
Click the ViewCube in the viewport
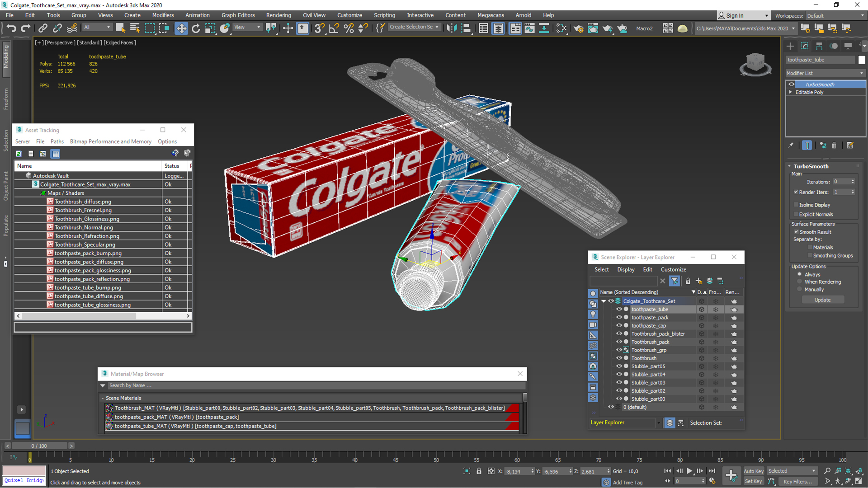click(755, 64)
